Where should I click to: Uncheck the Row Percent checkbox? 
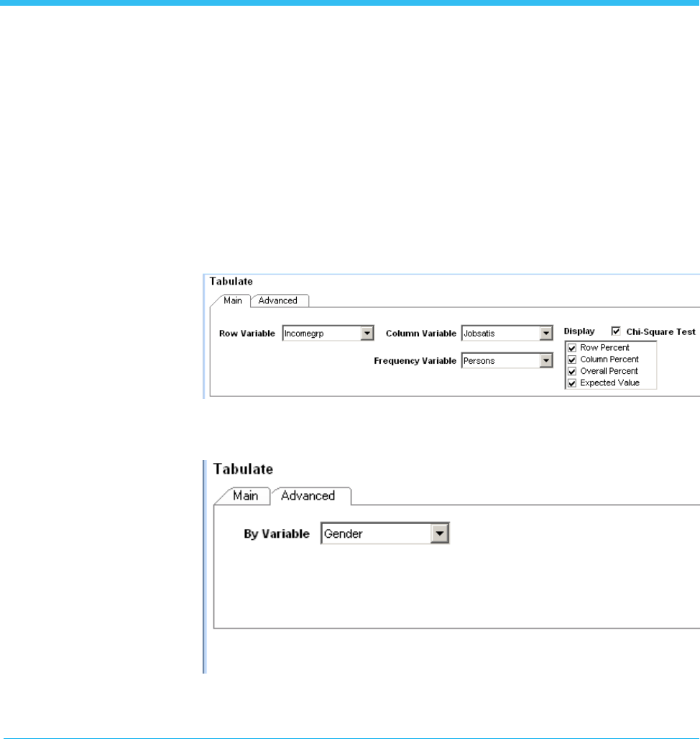point(572,348)
